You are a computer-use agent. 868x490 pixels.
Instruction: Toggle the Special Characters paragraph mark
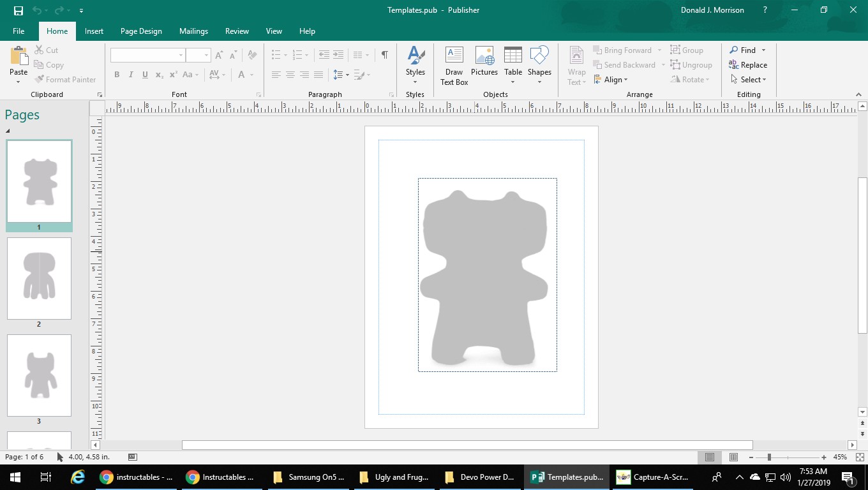pos(384,55)
